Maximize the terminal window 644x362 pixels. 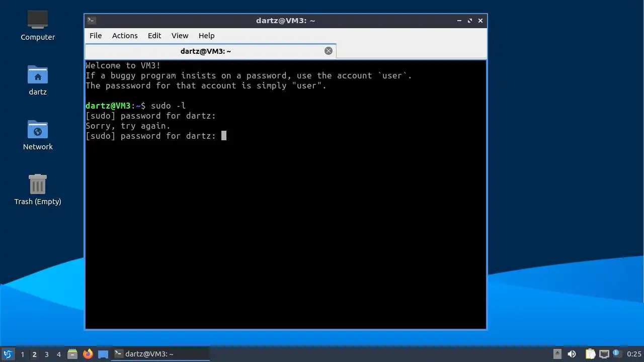(470, 21)
